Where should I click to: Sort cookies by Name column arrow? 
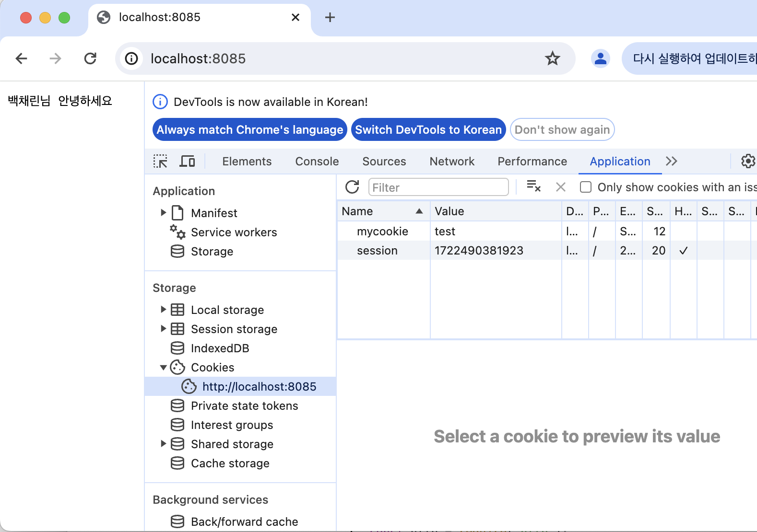point(419,211)
